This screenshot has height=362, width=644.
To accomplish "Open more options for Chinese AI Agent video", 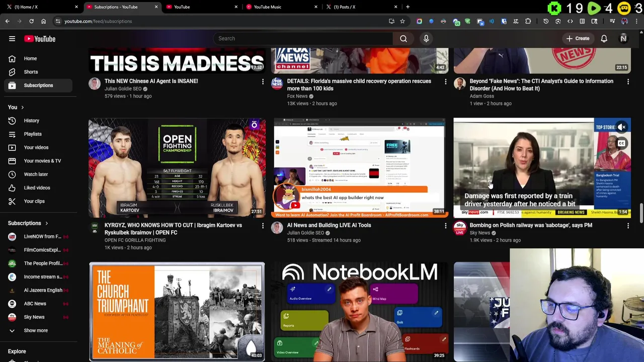I will coord(263,81).
